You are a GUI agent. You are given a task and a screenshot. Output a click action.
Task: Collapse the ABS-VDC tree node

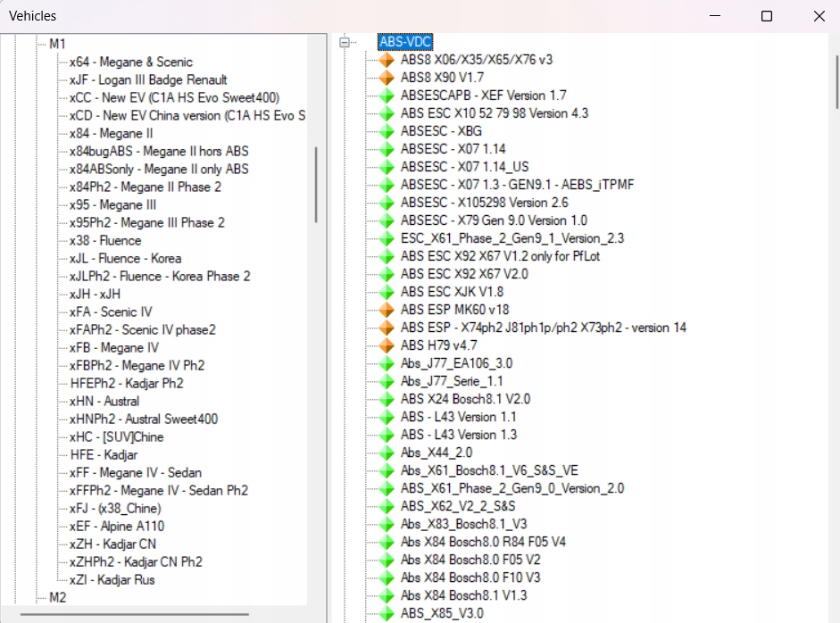[x=345, y=42]
